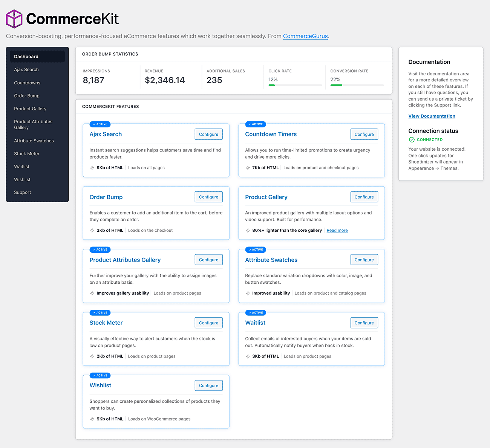Click the 8,187 impressions value
Viewport: 490px width, 448px height.
pos(93,80)
